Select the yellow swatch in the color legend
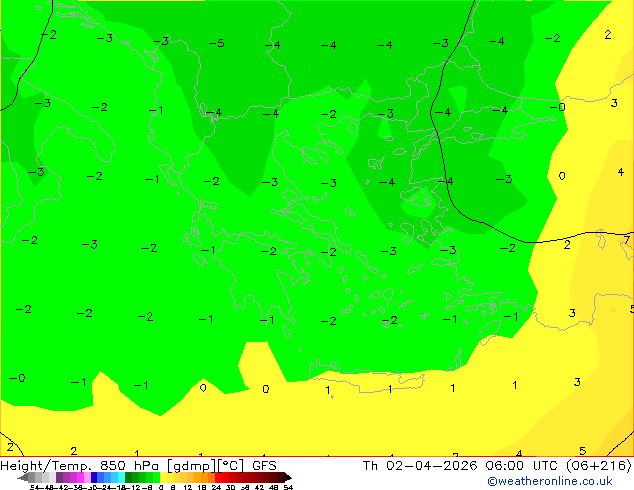Screen dimensions: 634x490 tap(163, 477)
